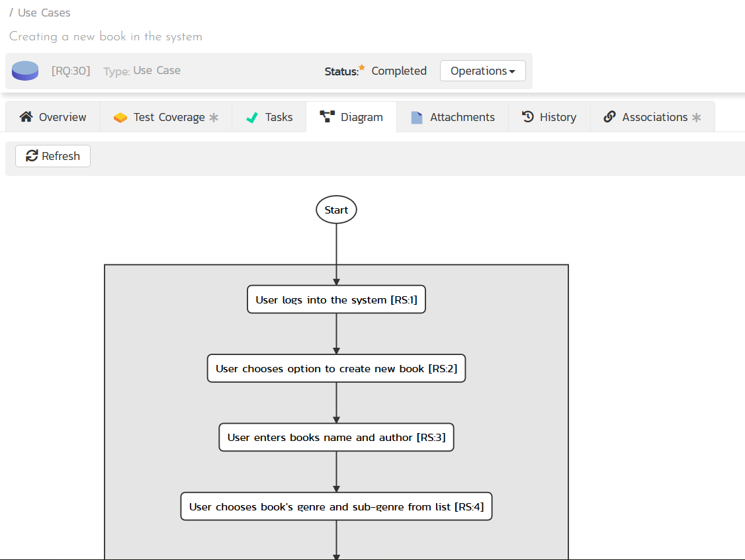This screenshot has width=745, height=560.
Task: Click the Diagram tab's node icon
Action: (x=327, y=117)
